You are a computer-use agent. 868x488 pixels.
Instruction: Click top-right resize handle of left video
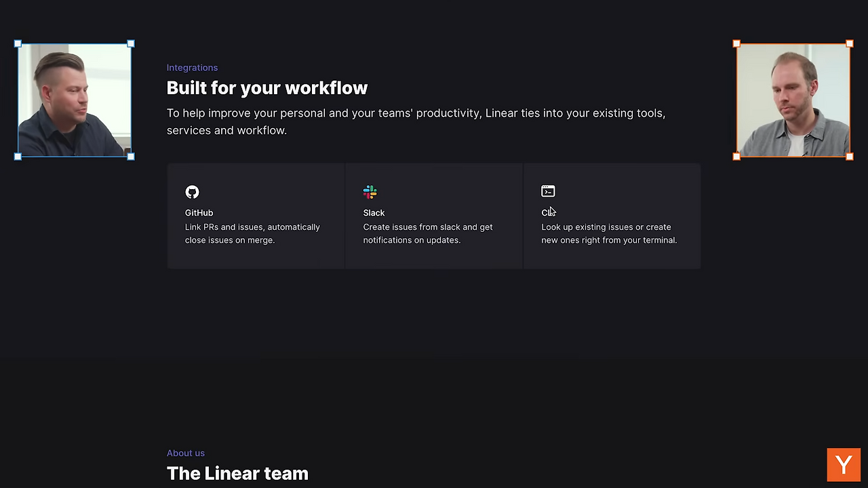(x=131, y=44)
